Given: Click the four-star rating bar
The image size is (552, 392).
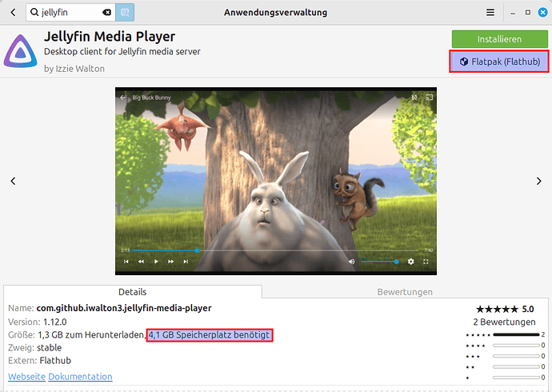Looking at the screenshot, I should pyautogui.click(x=516, y=346).
